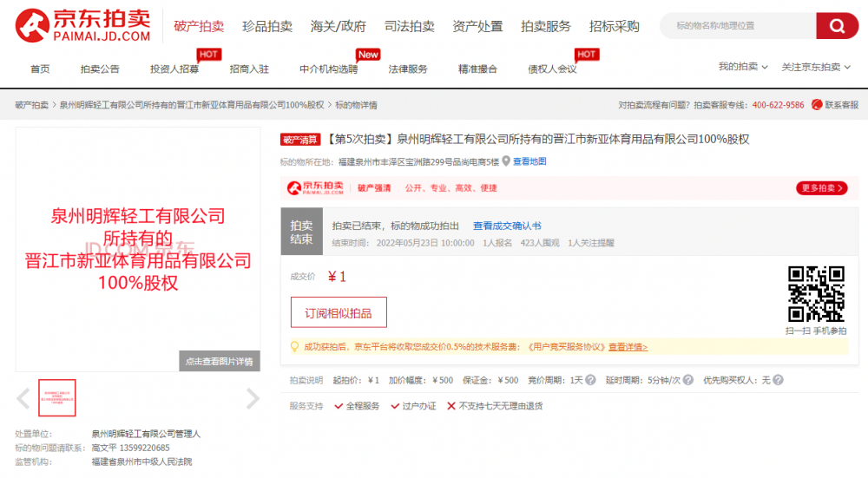Click the company equity breadcrumb link
868x478 pixels.
tap(192, 105)
